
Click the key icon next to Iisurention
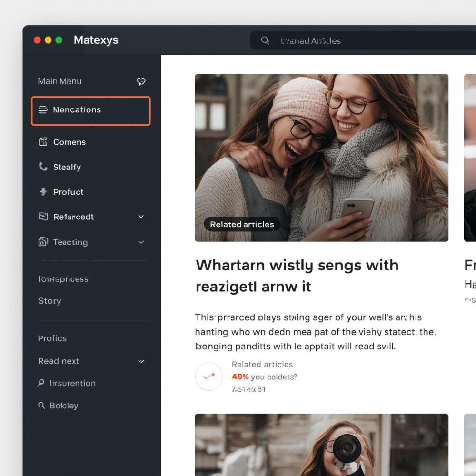(x=41, y=383)
